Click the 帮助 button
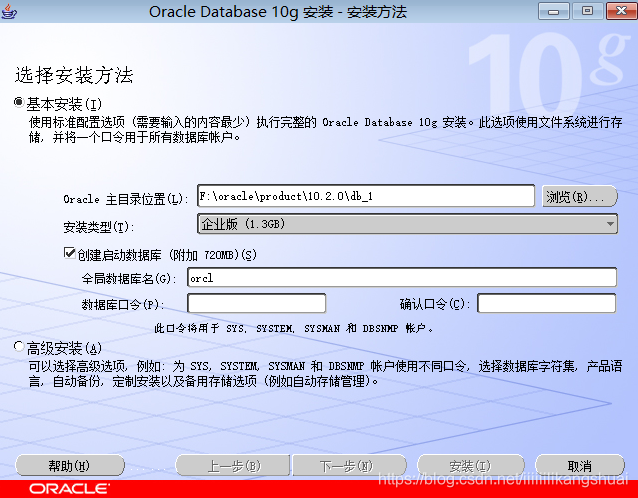This screenshot has height=498, width=638. pos(70,465)
